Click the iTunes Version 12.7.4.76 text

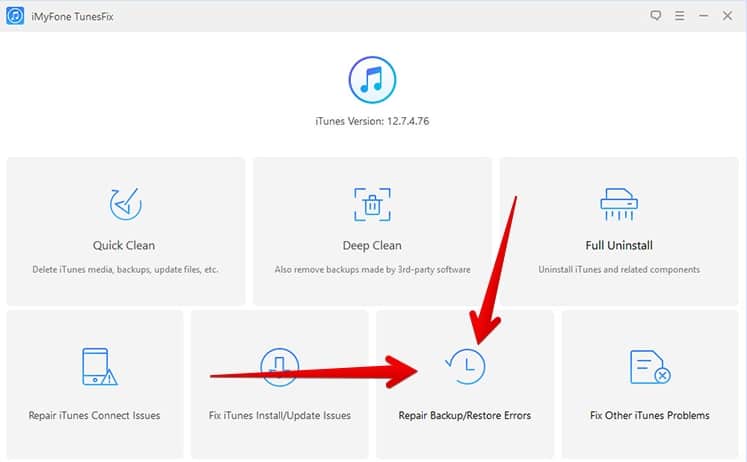pos(372,121)
